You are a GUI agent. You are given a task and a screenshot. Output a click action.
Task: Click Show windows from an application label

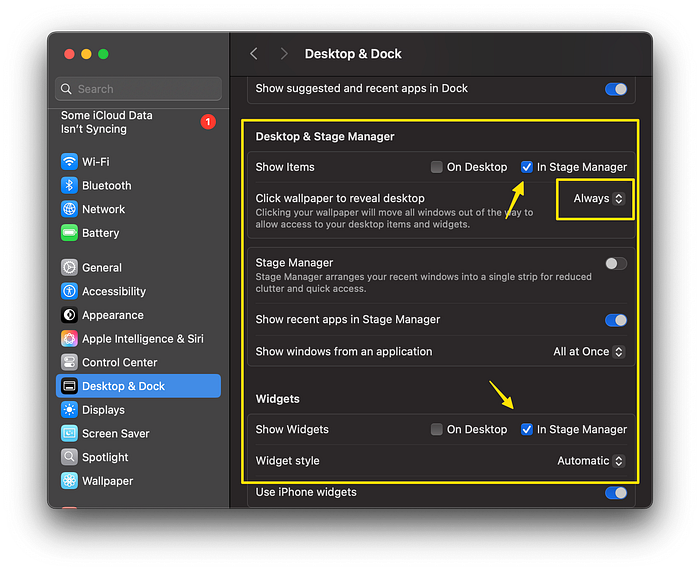344,351
